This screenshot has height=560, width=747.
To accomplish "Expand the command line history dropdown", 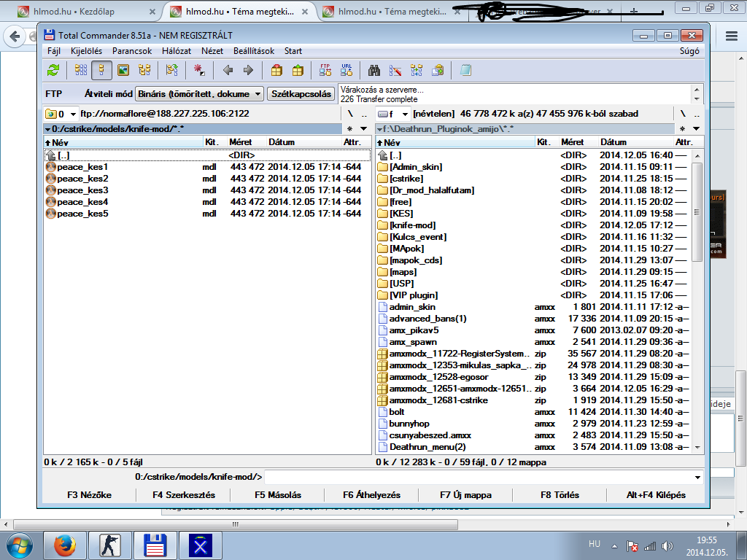I will point(697,477).
